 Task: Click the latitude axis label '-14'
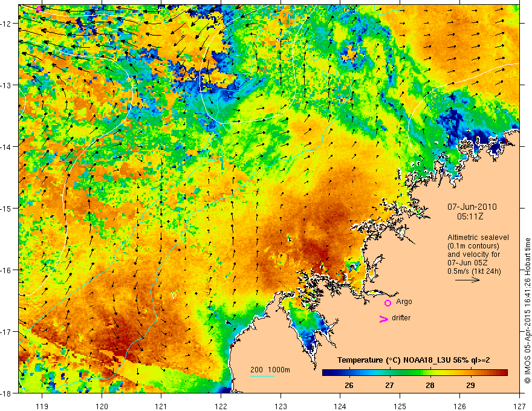(x=7, y=147)
